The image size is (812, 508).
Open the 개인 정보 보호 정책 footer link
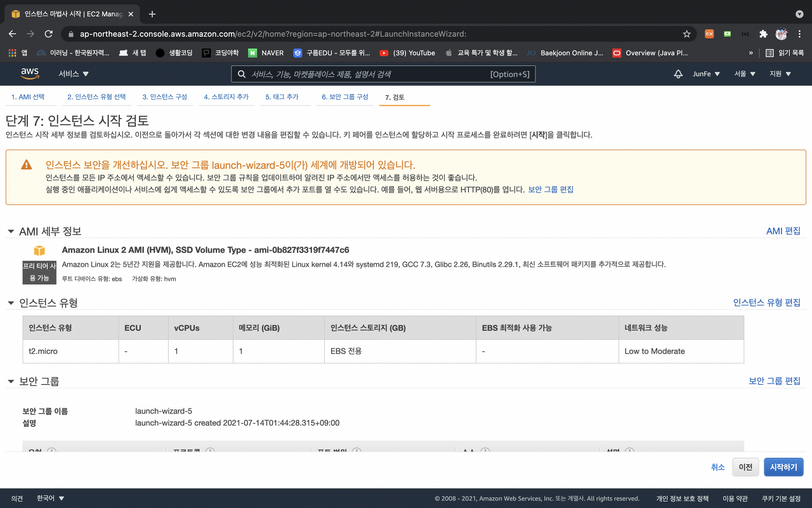pyautogui.click(x=682, y=498)
